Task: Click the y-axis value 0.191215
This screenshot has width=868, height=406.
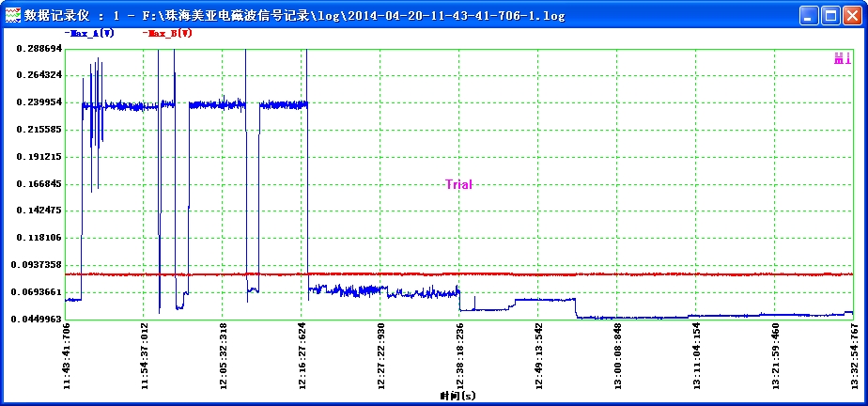Action: pos(39,157)
